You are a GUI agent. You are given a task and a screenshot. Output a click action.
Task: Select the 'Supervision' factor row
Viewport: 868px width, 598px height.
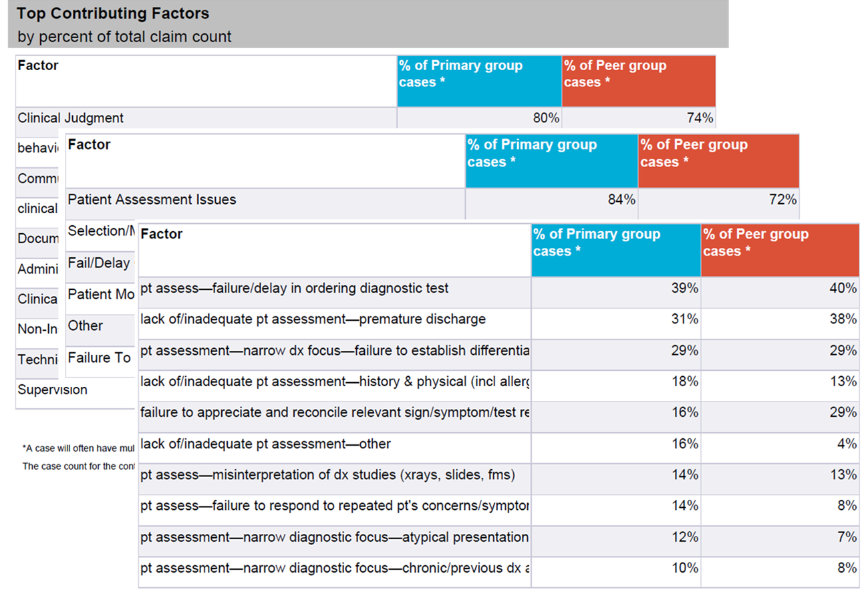click(53, 390)
